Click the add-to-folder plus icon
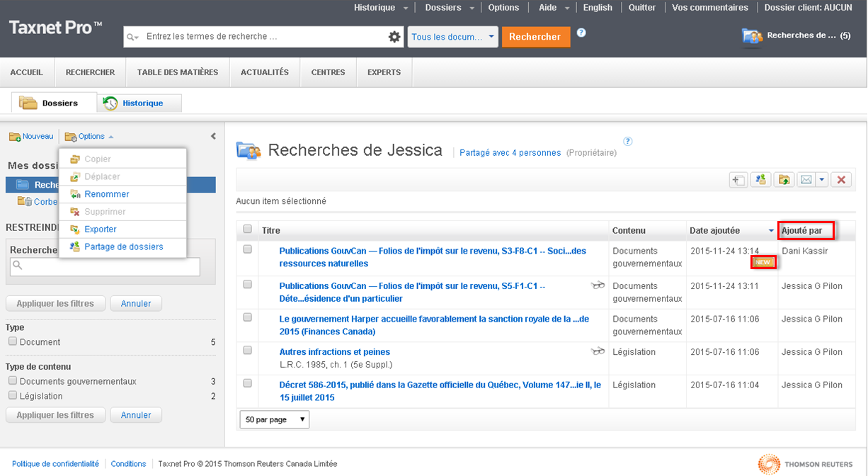The image size is (868, 476). (x=738, y=180)
